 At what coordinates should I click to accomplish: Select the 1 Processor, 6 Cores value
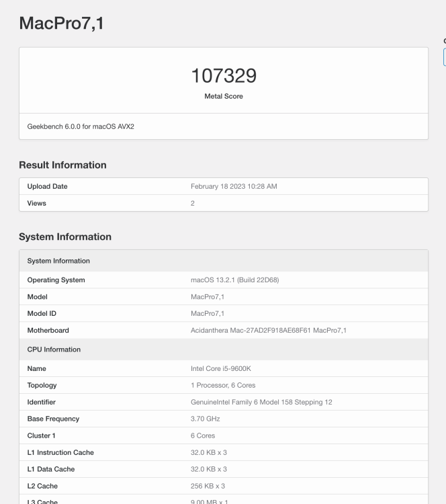tap(223, 386)
